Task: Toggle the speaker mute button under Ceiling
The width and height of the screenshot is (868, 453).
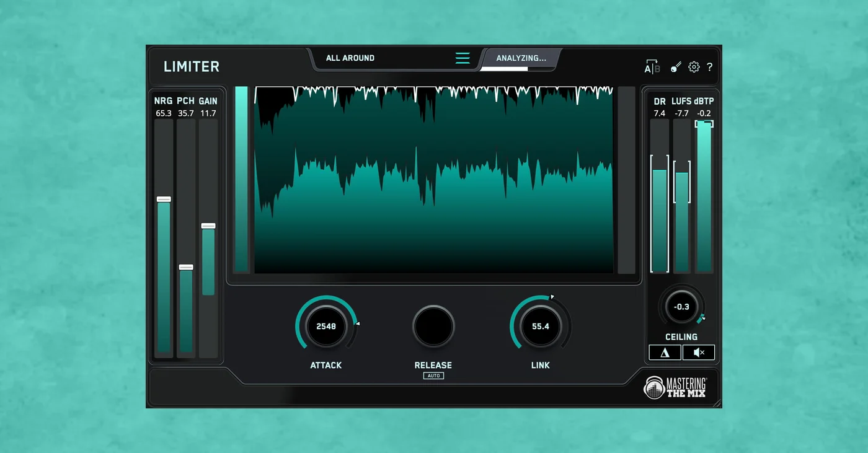Action: [699, 353]
